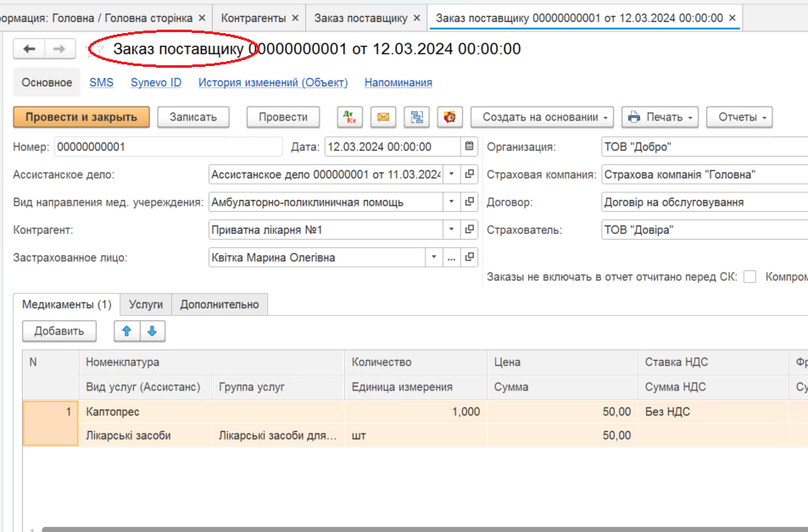This screenshot has width=808, height=532.
Task: Click ellipsis button in Застрахованное лицо field
Action: pos(452,258)
